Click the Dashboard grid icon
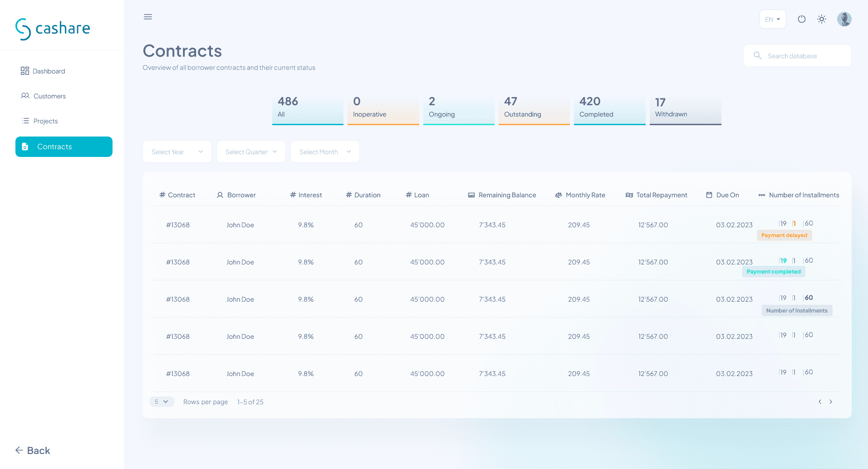868x469 pixels. point(25,71)
